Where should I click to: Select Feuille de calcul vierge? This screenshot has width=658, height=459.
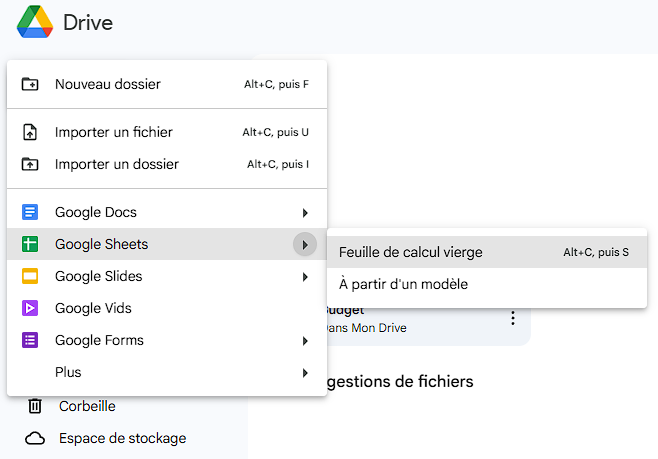coord(410,252)
